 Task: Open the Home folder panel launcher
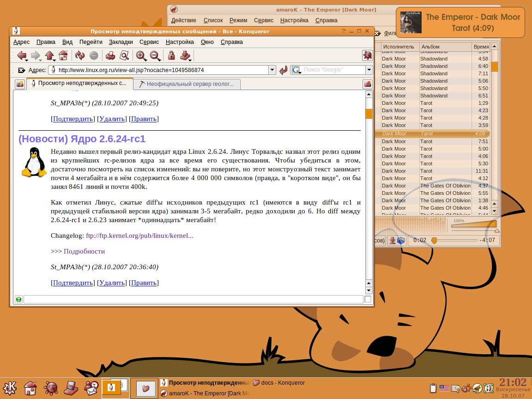tap(30, 388)
